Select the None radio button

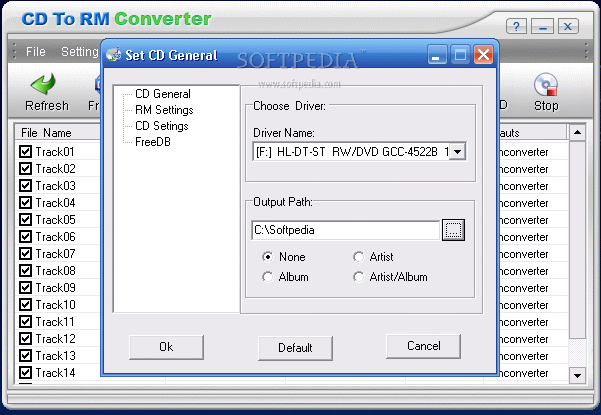(268, 256)
